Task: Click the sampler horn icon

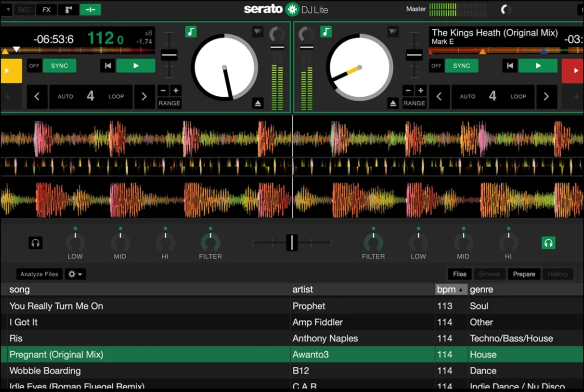Action: pyautogui.click(x=68, y=9)
